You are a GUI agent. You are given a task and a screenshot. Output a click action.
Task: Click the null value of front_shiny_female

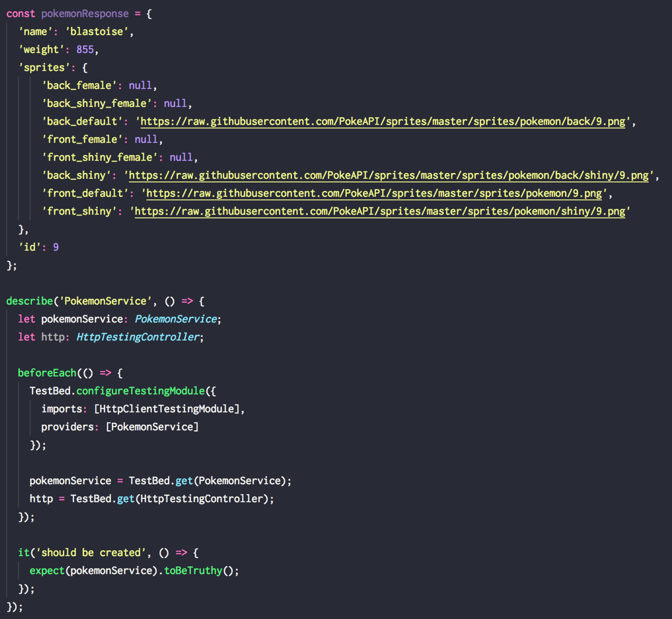[181, 157]
